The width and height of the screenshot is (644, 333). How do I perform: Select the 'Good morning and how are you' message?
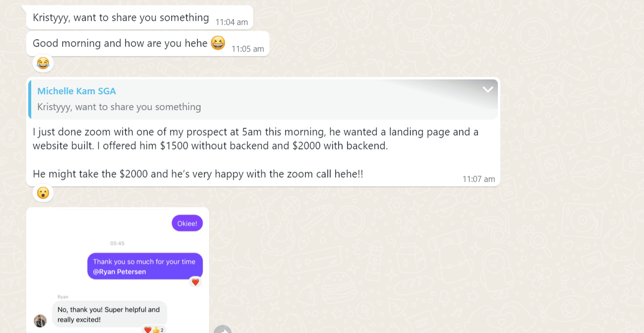[148, 44]
